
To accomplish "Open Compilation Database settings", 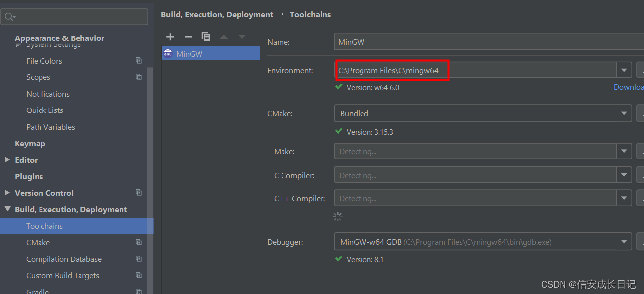I will 64,259.
